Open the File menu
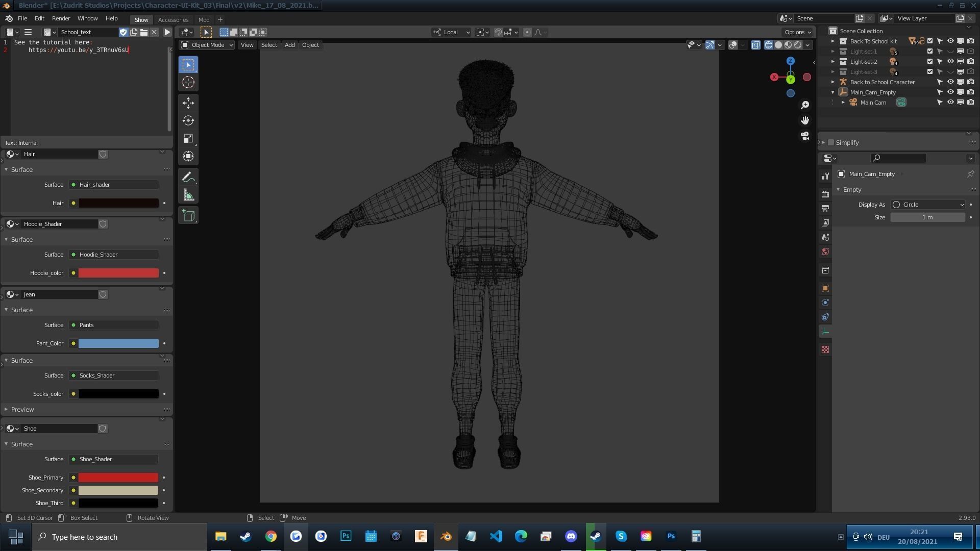 22,18
